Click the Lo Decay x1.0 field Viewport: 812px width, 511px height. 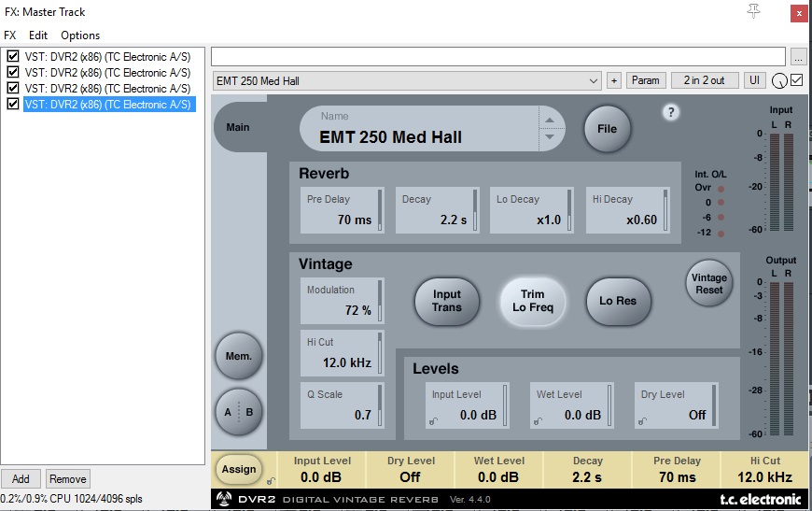pos(532,210)
